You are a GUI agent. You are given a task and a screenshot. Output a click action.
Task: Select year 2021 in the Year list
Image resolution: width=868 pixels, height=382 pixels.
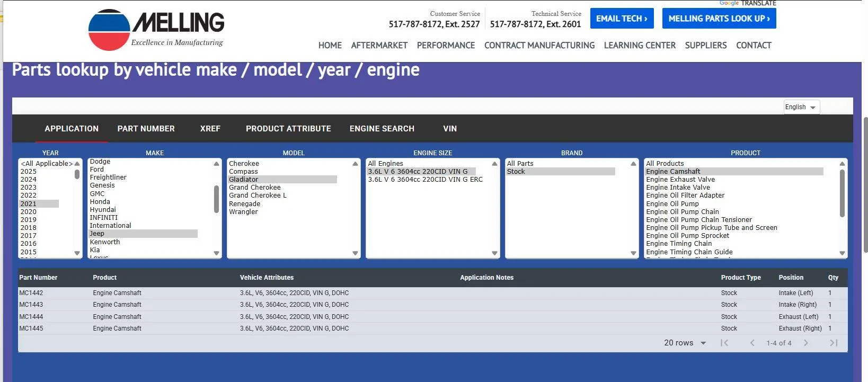point(39,204)
